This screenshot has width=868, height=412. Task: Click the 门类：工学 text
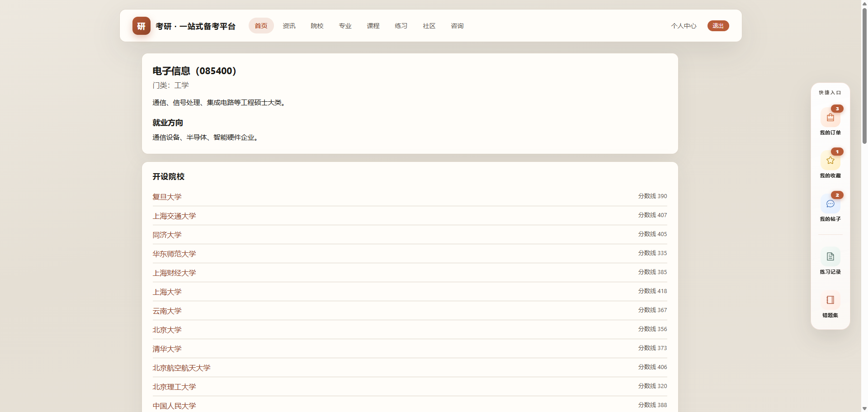170,85
